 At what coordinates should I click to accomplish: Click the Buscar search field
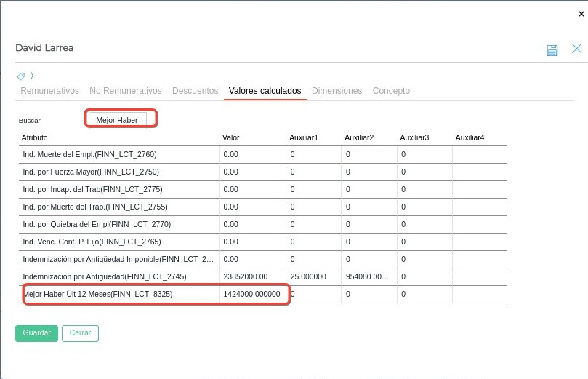(x=117, y=120)
